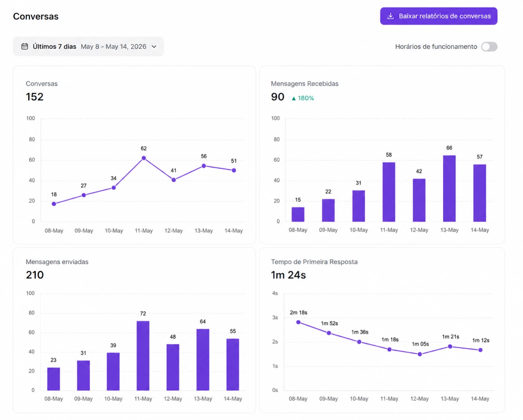Click the 1m 05s data label
The height and width of the screenshot is (420, 523).
pyautogui.click(x=420, y=344)
